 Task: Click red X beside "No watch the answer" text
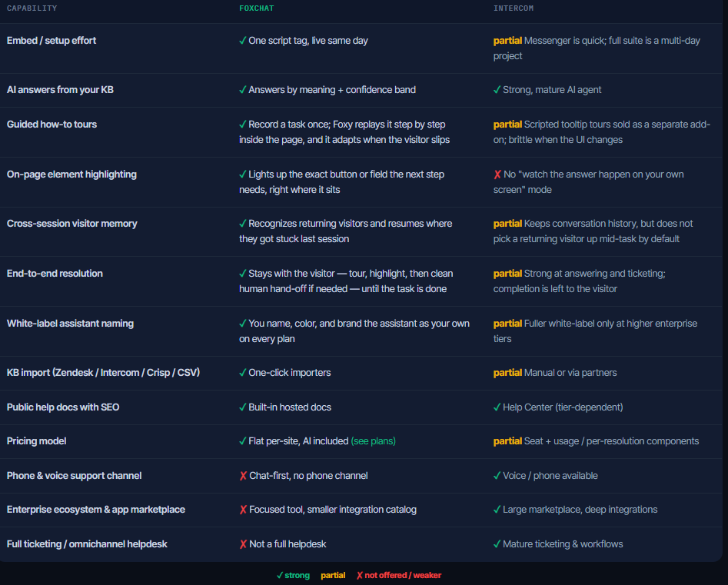pyautogui.click(x=497, y=175)
